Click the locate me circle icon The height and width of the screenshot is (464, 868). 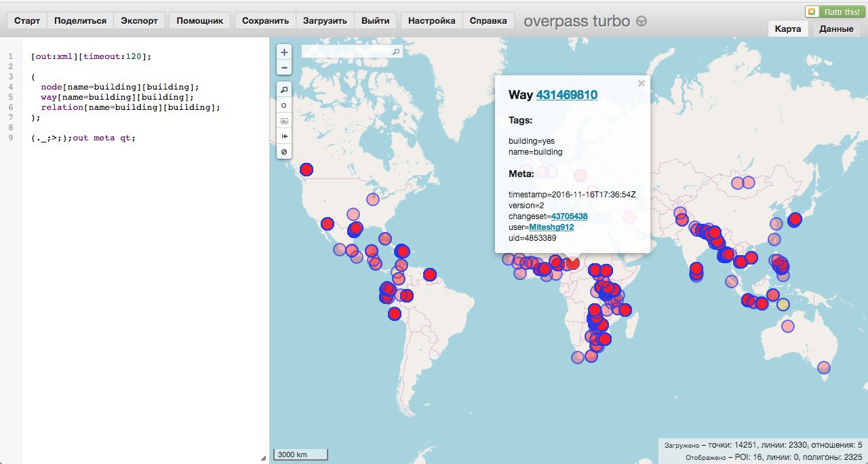(x=284, y=105)
